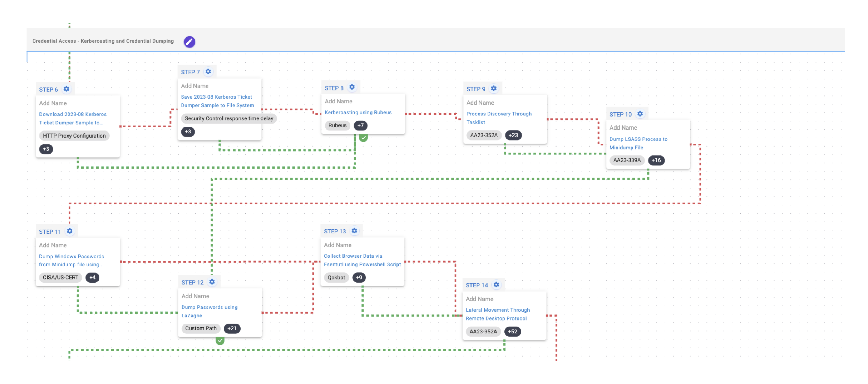
Task: Open STEP 10 gear settings
Action: click(640, 114)
